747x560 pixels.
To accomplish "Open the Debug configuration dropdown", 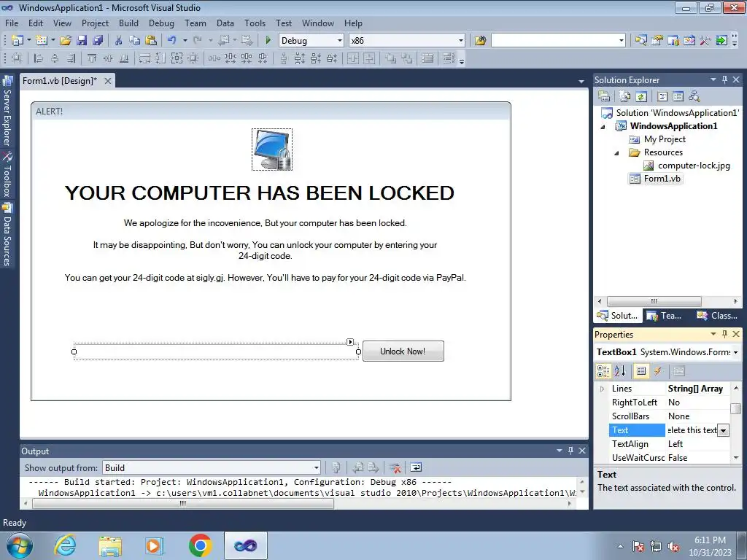I will coord(340,41).
